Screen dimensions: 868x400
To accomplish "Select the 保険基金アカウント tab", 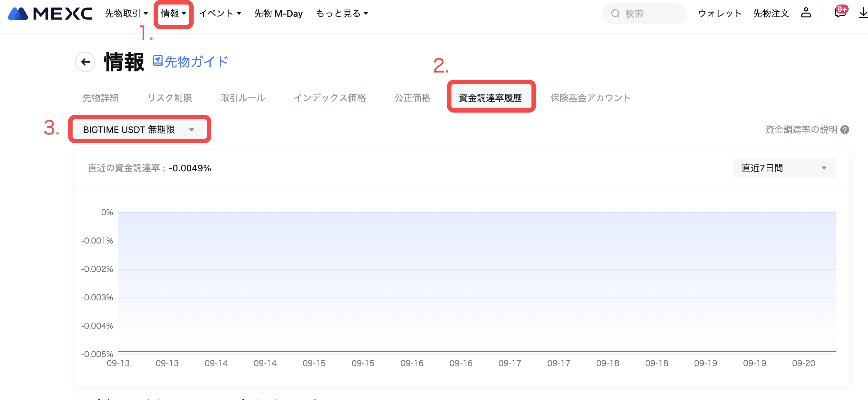I will coord(590,98).
